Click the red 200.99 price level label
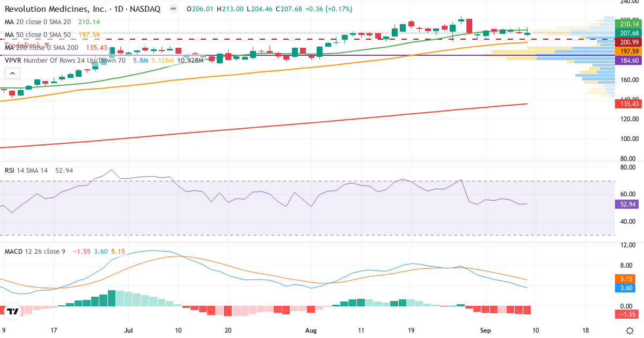Viewport: 644px width, 338px height. coord(628,42)
